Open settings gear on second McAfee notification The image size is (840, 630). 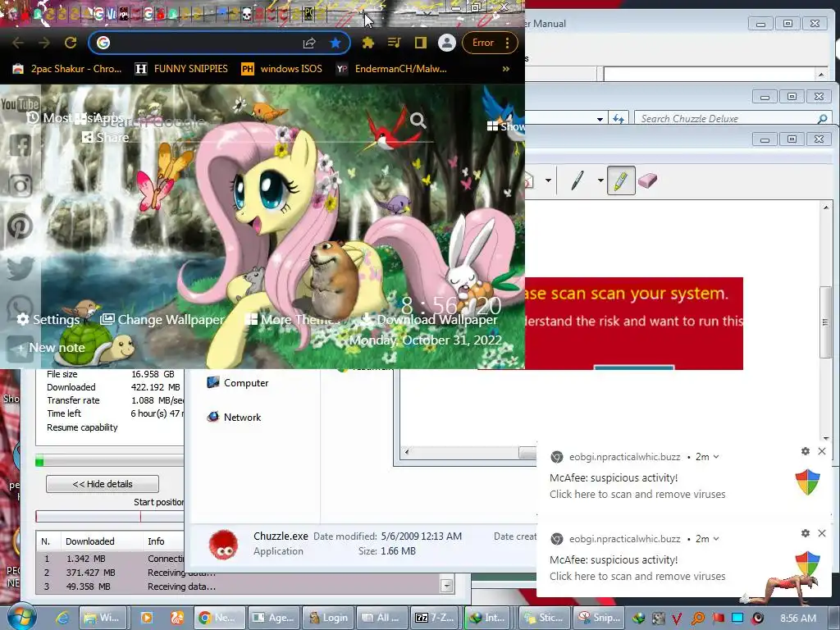[806, 533]
